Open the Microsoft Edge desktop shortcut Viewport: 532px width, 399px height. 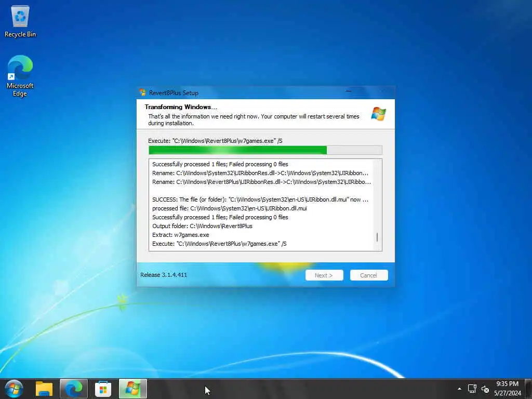[20, 76]
